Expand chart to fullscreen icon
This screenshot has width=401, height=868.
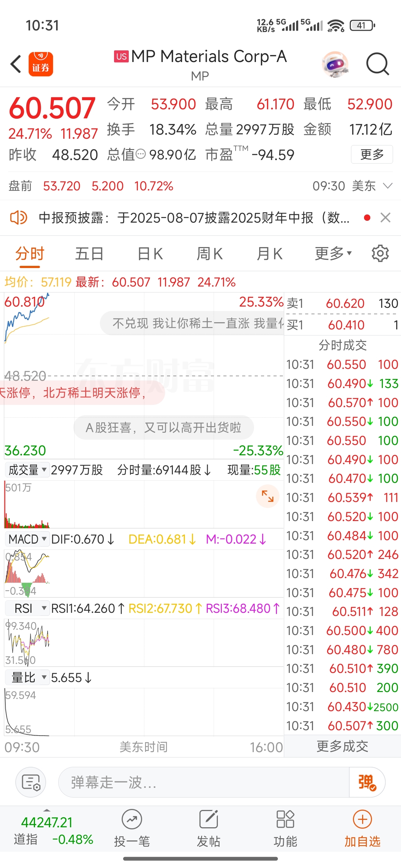click(x=268, y=496)
